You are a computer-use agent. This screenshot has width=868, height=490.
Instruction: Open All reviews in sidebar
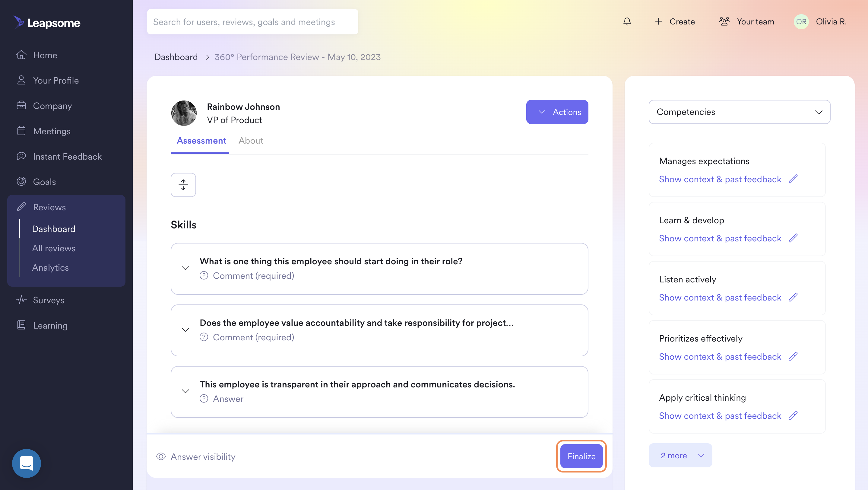pyautogui.click(x=54, y=248)
